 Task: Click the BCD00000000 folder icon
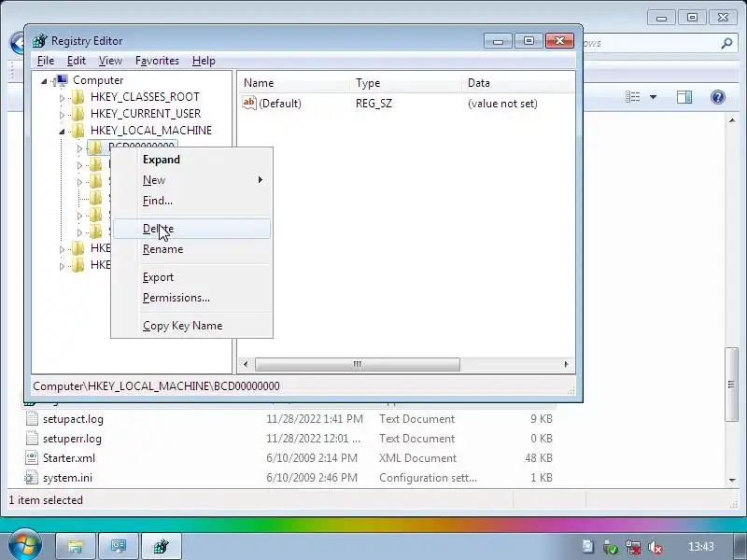[95, 147]
